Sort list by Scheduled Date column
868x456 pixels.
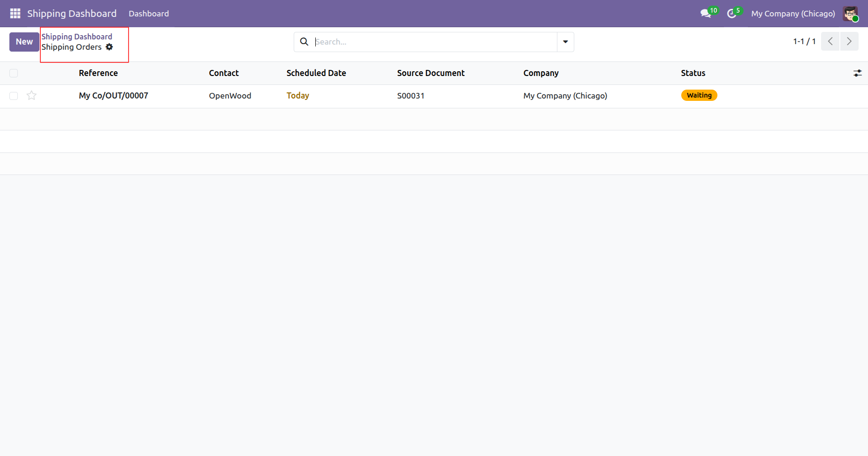tap(316, 73)
